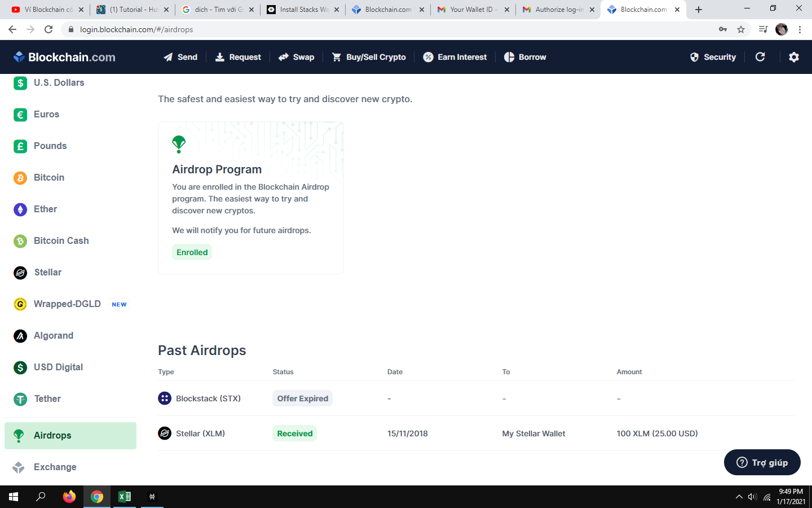
Task: Click the Stellar sidebar icon
Action: 20,273
